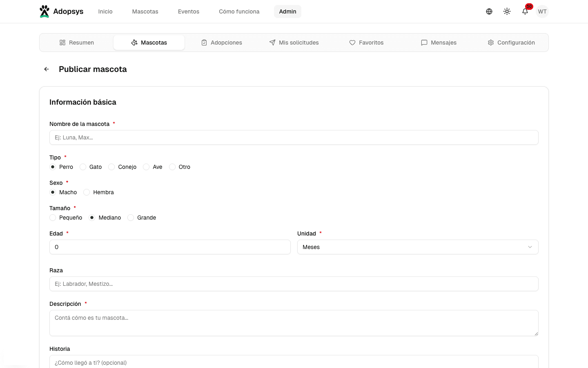Viewport: 588px width, 368px height.
Task: Select the Grande size option
Action: coord(131,218)
